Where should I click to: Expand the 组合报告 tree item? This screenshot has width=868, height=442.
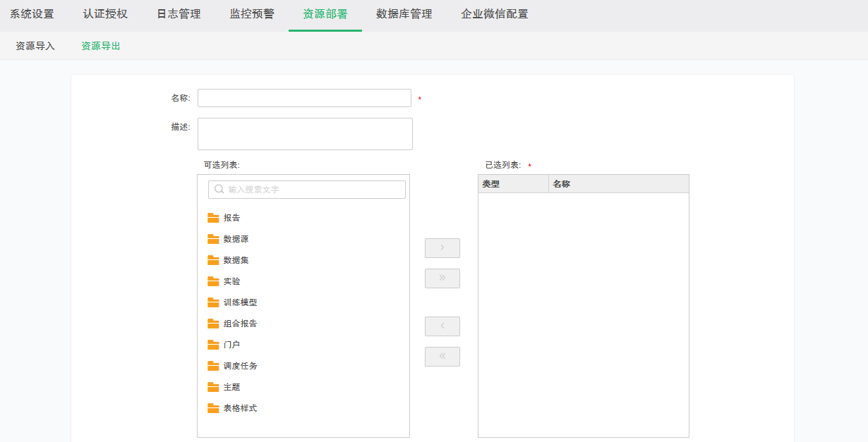click(240, 324)
